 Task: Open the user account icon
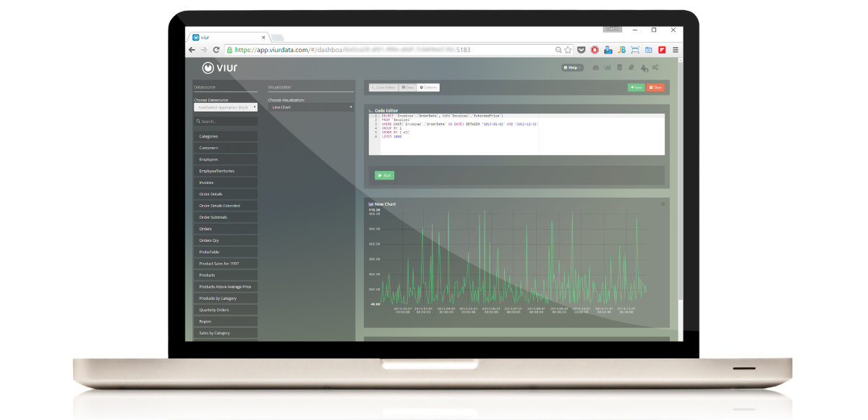[x=644, y=67]
